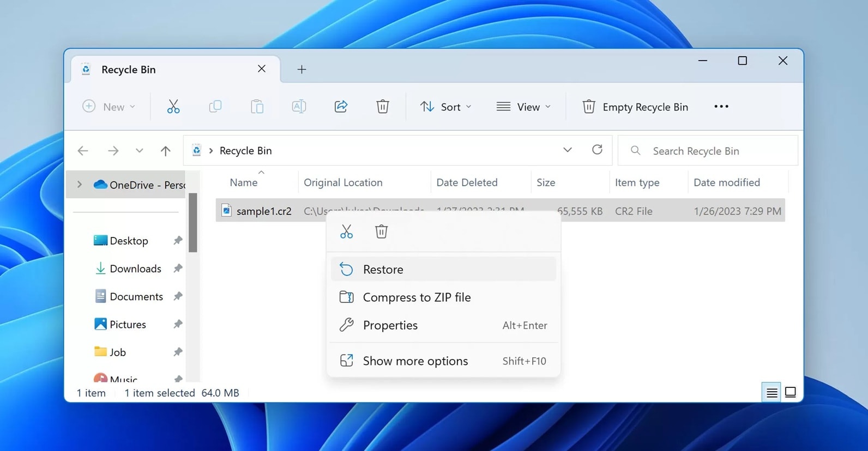
Task: Open Music in the sidebar
Action: click(116, 378)
